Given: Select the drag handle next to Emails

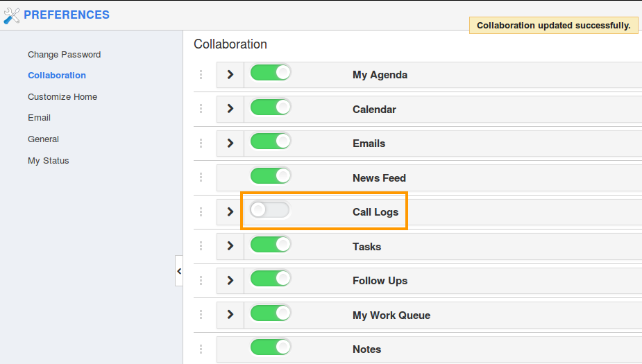Looking at the screenshot, I should pos(201,143).
